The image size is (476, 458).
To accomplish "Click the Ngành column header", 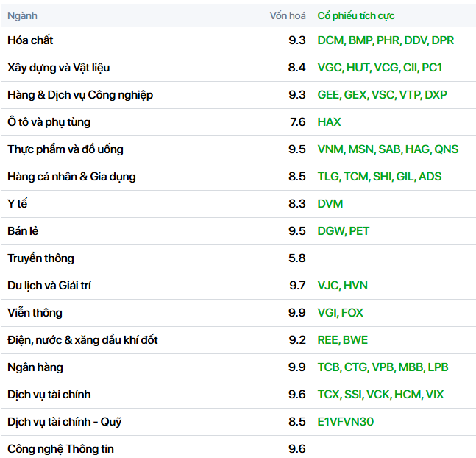I will tap(22, 15).
